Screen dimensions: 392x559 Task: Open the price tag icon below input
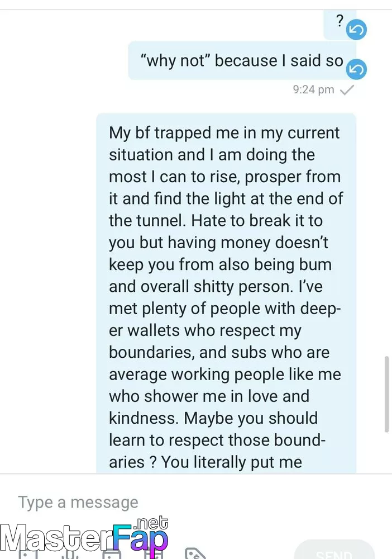click(x=195, y=553)
